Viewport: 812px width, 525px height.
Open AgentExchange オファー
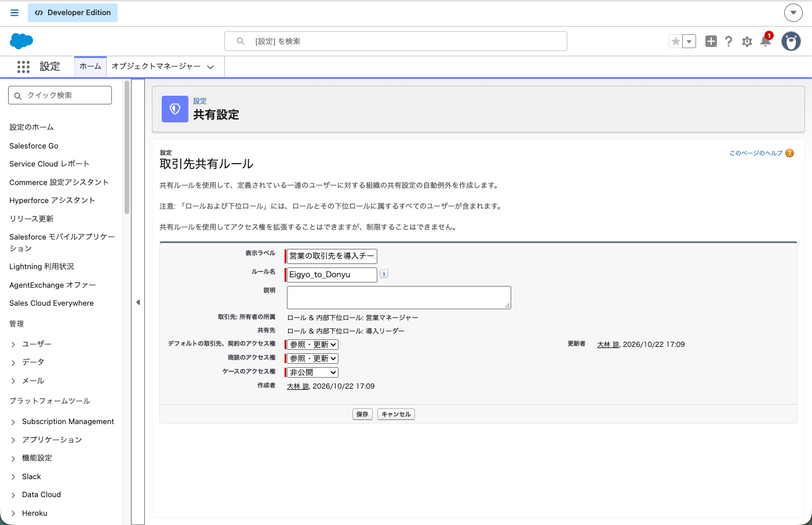point(53,285)
